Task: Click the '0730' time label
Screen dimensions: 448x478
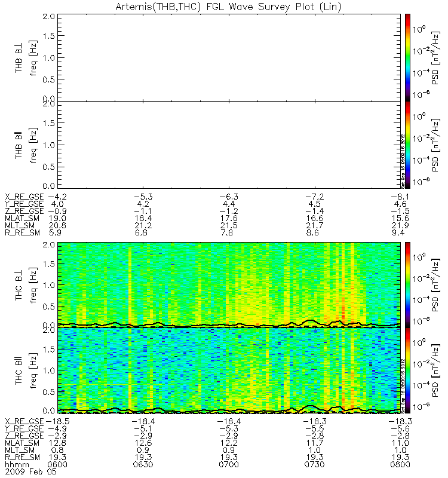Action: tap(315, 465)
